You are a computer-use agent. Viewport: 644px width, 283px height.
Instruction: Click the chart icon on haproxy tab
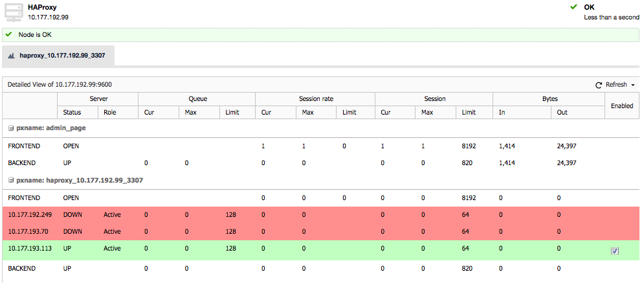(x=11, y=56)
